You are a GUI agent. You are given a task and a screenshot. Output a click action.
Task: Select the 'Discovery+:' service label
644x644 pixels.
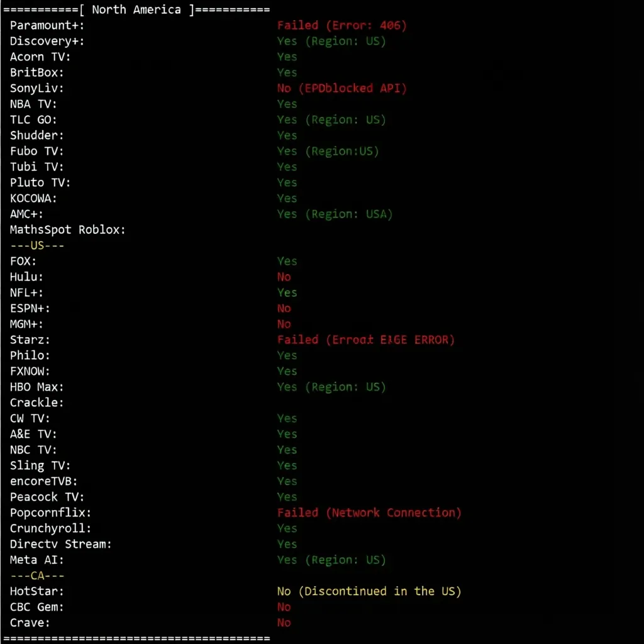pos(47,41)
